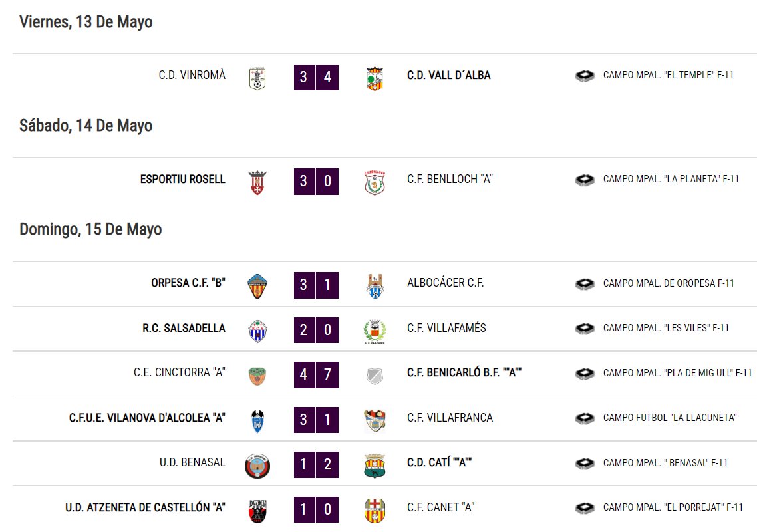
Task: Open the 1-0 Atzeneta score box
Action: [x=316, y=509]
